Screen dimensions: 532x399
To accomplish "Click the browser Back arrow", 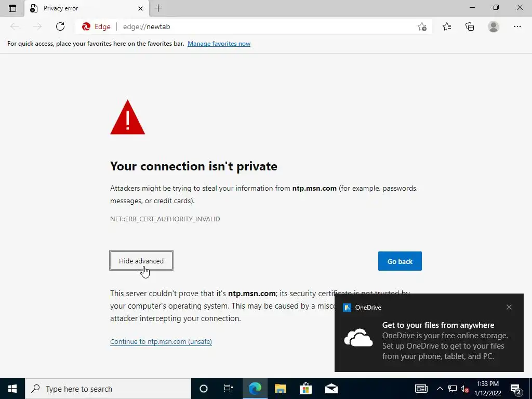I will (x=15, y=26).
